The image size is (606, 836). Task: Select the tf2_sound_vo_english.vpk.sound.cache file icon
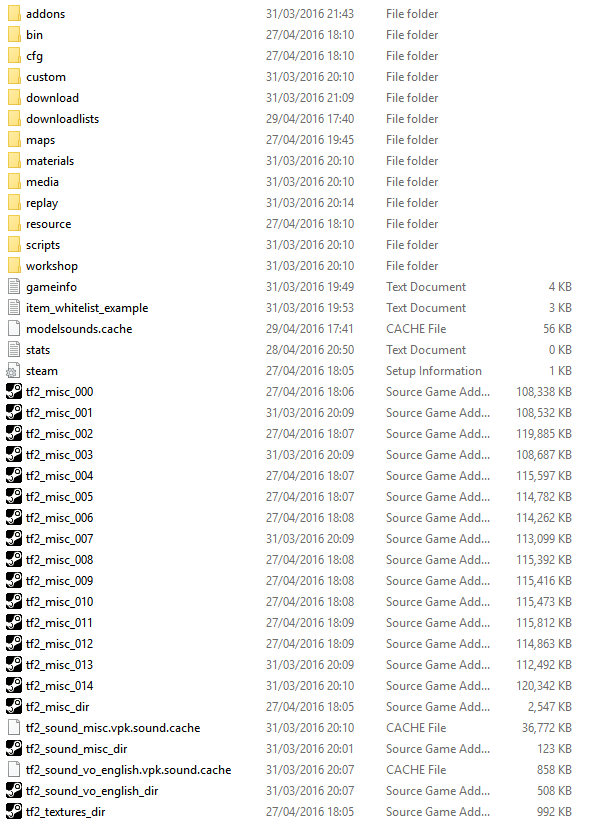pos(14,770)
